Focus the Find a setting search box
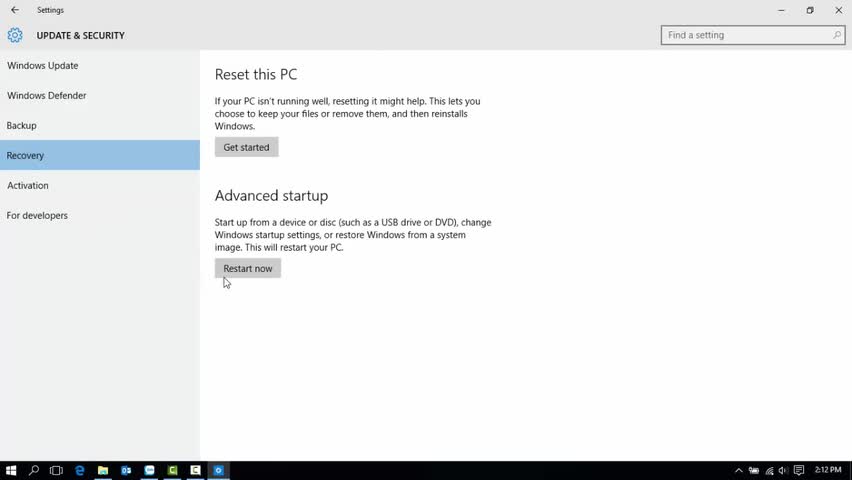This screenshot has height=480, width=852. pyautogui.click(x=753, y=35)
